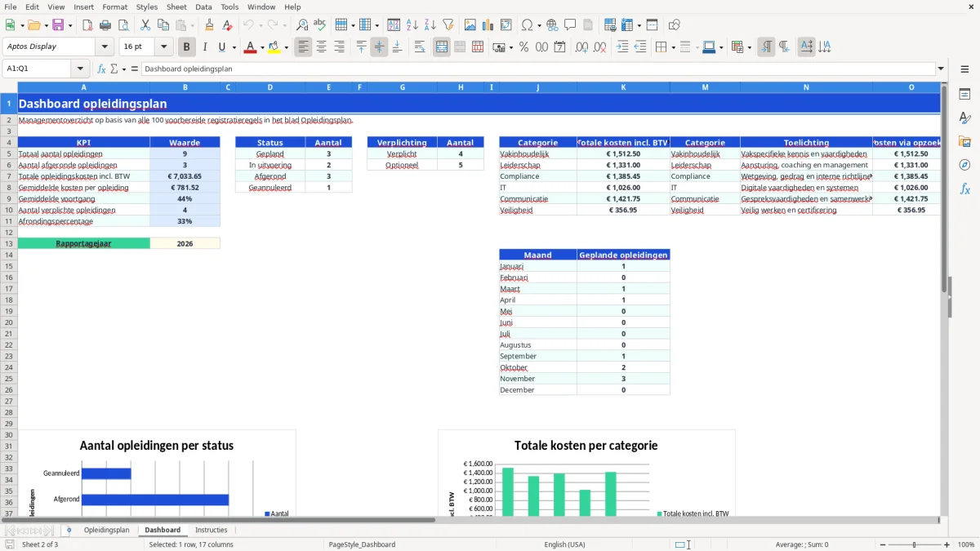Format the cell as percent
980x551 pixels.
pyautogui.click(x=524, y=47)
